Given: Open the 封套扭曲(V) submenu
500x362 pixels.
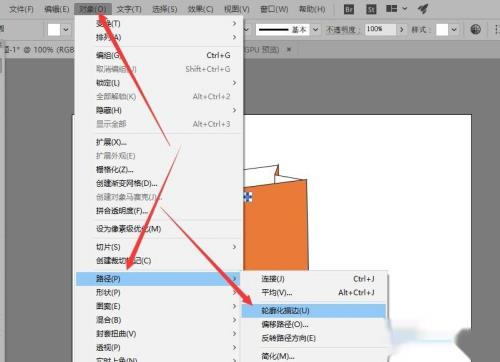Looking at the screenshot, I should [159, 334].
